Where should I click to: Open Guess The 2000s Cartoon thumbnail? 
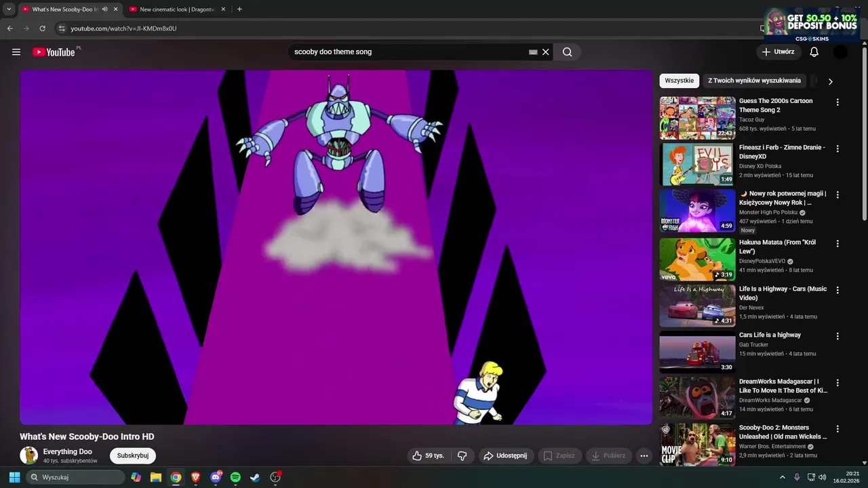coord(697,118)
